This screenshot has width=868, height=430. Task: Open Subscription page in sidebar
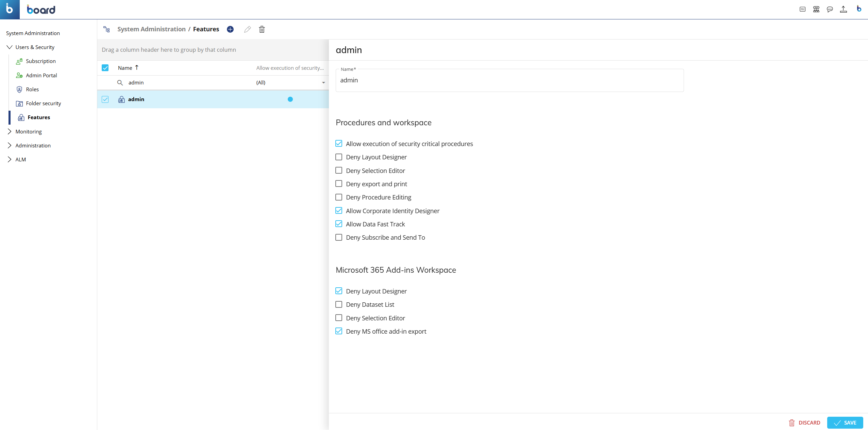tap(41, 61)
